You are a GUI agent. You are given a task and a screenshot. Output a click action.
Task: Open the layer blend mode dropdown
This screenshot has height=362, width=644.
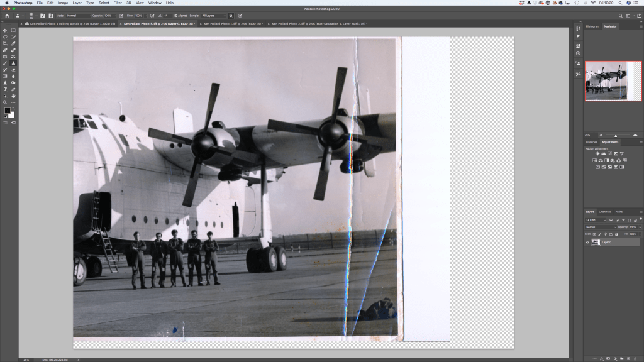click(x=599, y=227)
